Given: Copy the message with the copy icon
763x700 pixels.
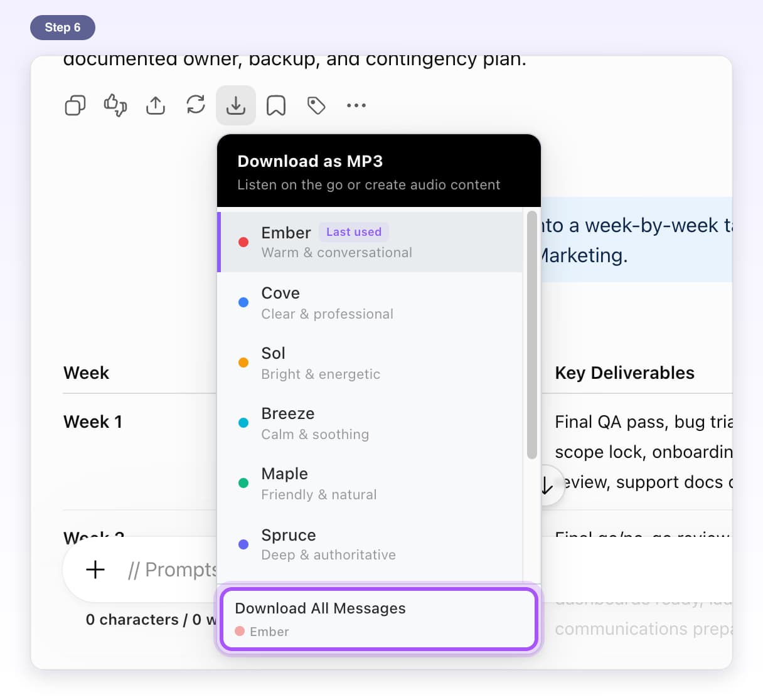Looking at the screenshot, I should tap(75, 105).
